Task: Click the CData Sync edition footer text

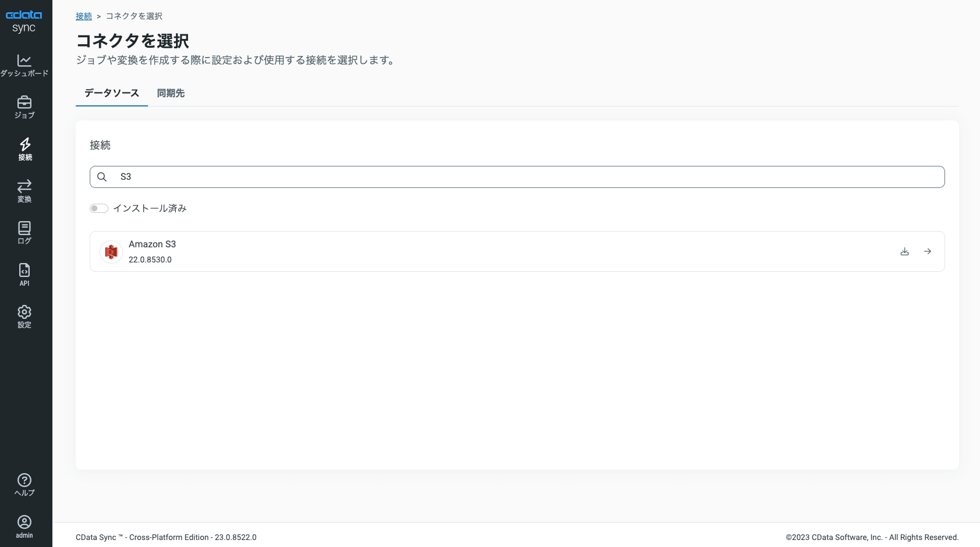Action: point(166,537)
